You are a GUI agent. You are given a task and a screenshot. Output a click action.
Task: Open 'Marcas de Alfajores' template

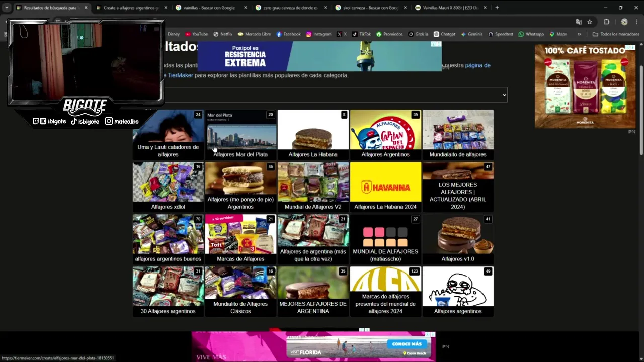coord(240,239)
